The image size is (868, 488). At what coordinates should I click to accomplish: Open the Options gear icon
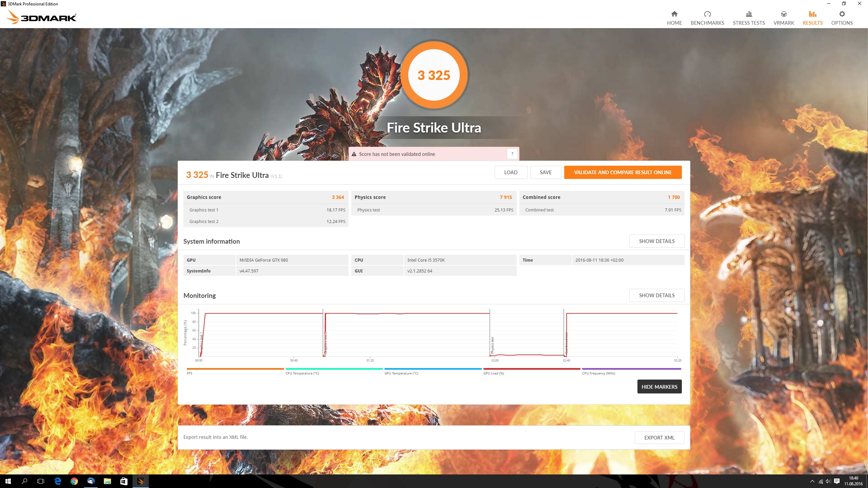(x=842, y=14)
